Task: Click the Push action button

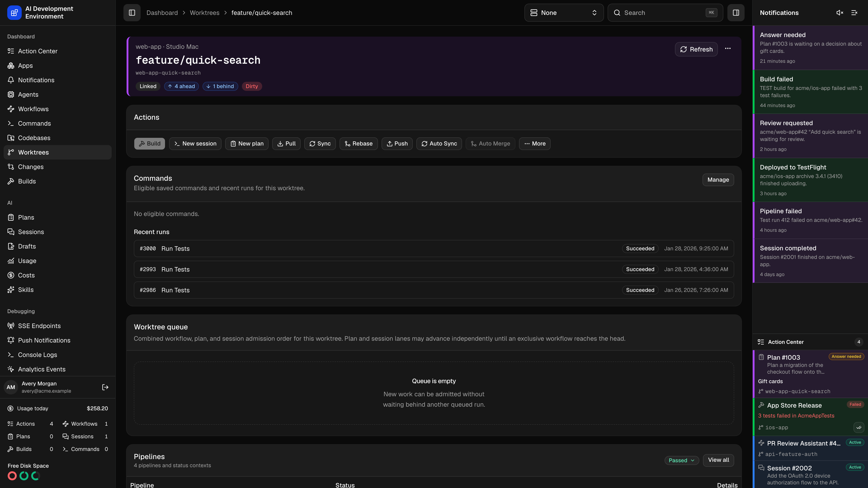Action: pos(397,143)
